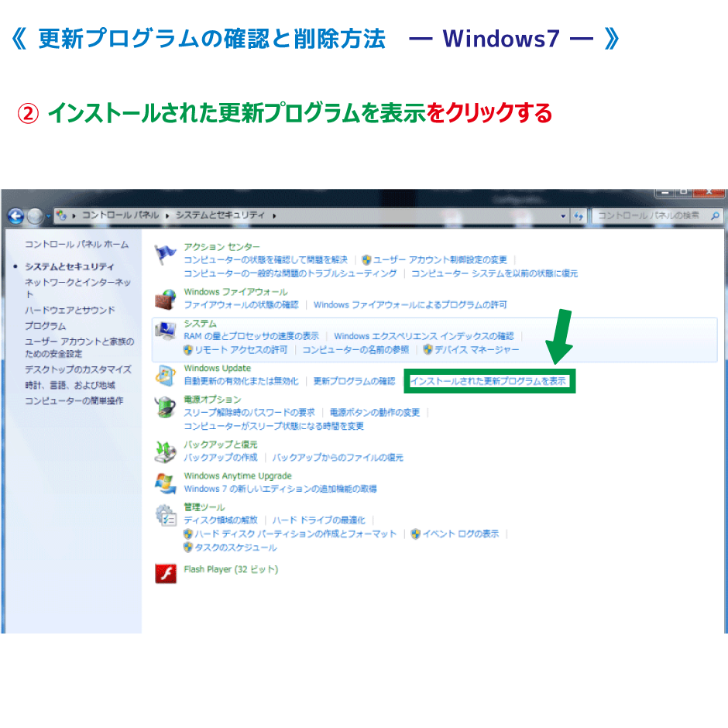
Task: Click ハード ドライブの最適化 link
Action: tap(318, 520)
